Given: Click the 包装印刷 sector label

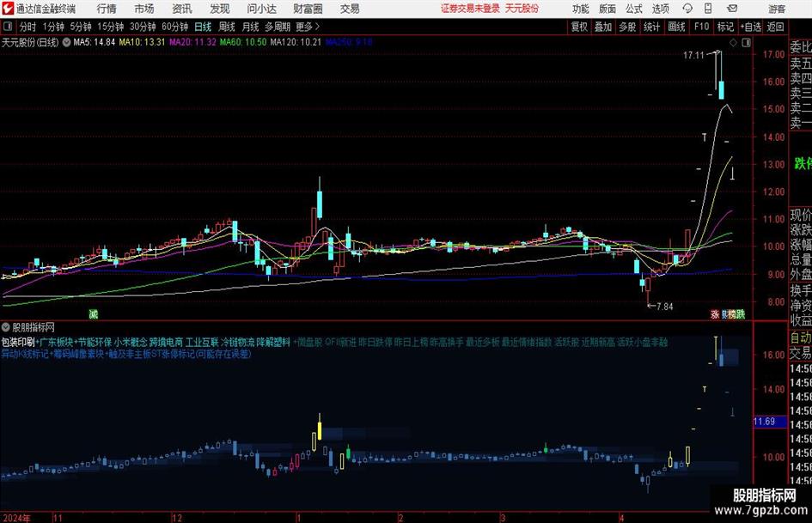Looking at the screenshot, I should (18, 343).
